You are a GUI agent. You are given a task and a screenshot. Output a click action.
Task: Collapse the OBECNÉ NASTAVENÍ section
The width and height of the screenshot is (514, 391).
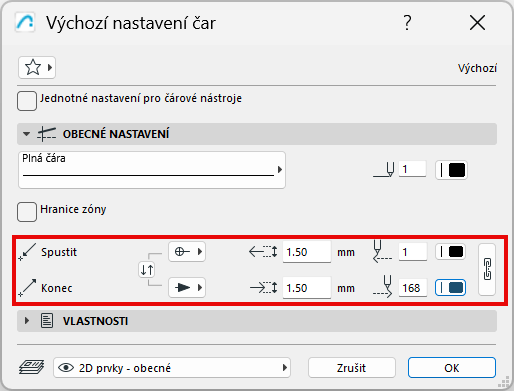coord(26,134)
